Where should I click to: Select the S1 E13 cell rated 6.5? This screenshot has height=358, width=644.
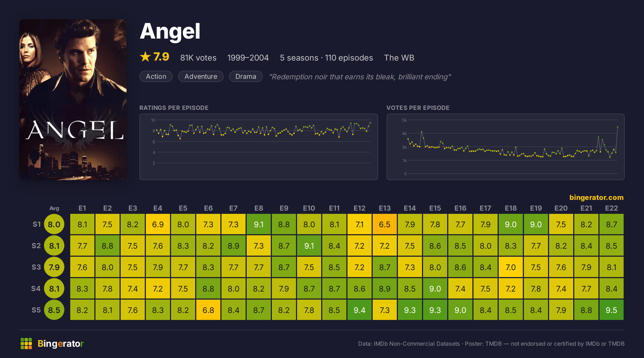coord(385,224)
